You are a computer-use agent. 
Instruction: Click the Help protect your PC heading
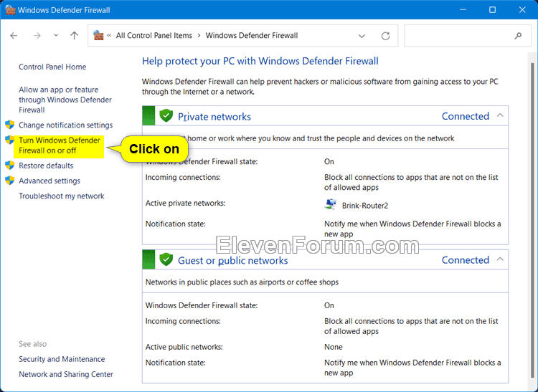point(260,62)
